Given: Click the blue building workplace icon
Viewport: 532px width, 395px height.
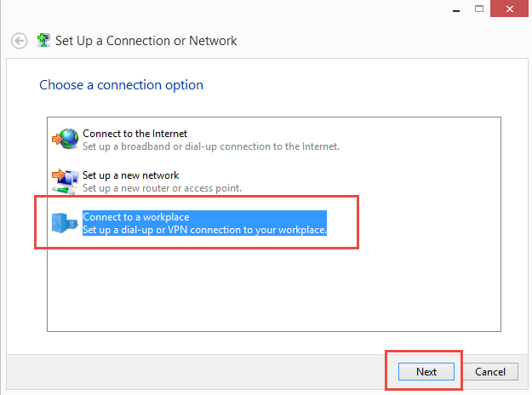Looking at the screenshot, I should click(x=65, y=223).
